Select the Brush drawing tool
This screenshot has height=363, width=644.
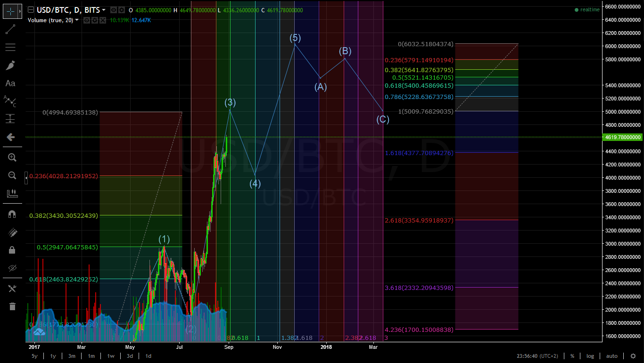[x=11, y=65]
